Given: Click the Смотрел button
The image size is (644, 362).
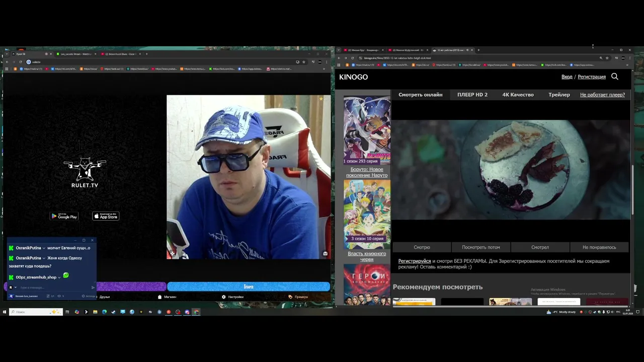Looking at the screenshot, I should (x=540, y=247).
